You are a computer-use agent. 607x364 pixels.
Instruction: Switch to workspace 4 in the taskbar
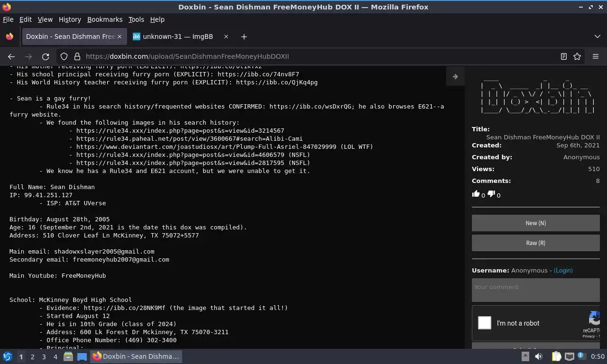pos(55,356)
